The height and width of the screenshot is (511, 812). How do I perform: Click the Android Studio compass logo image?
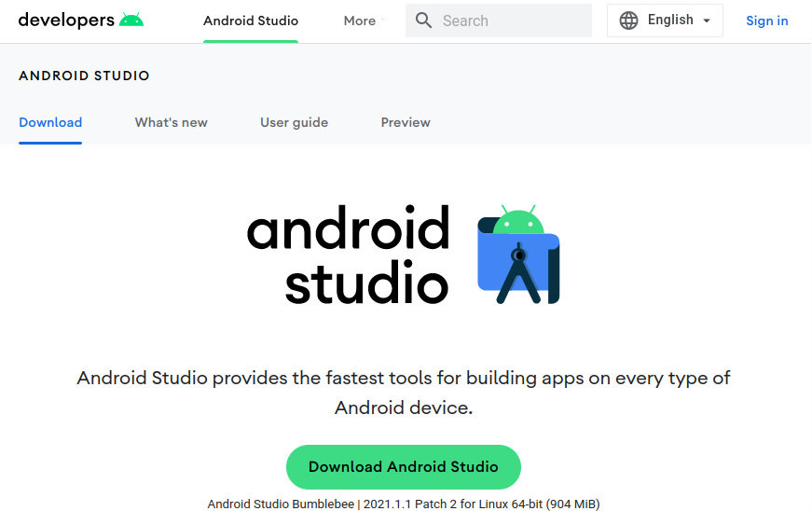tap(518, 255)
